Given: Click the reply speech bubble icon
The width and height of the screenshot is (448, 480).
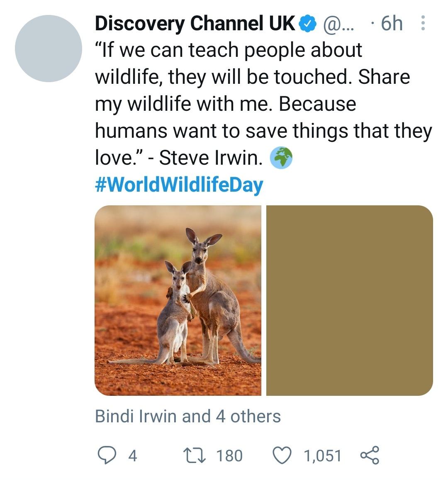Looking at the screenshot, I should click(x=106, y=455).
